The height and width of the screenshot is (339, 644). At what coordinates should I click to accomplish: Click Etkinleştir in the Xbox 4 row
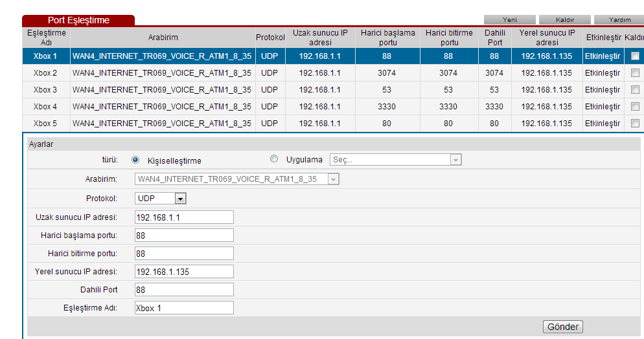603,107
